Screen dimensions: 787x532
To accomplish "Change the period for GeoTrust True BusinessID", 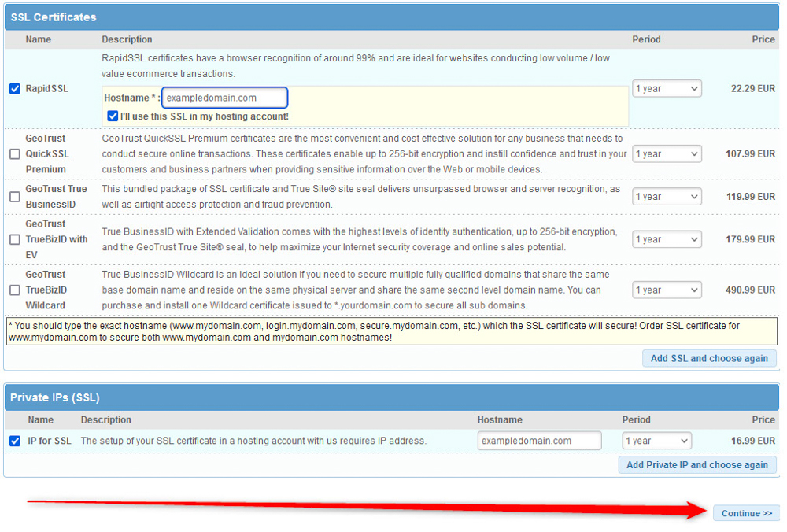I will (x=667, y=197).
